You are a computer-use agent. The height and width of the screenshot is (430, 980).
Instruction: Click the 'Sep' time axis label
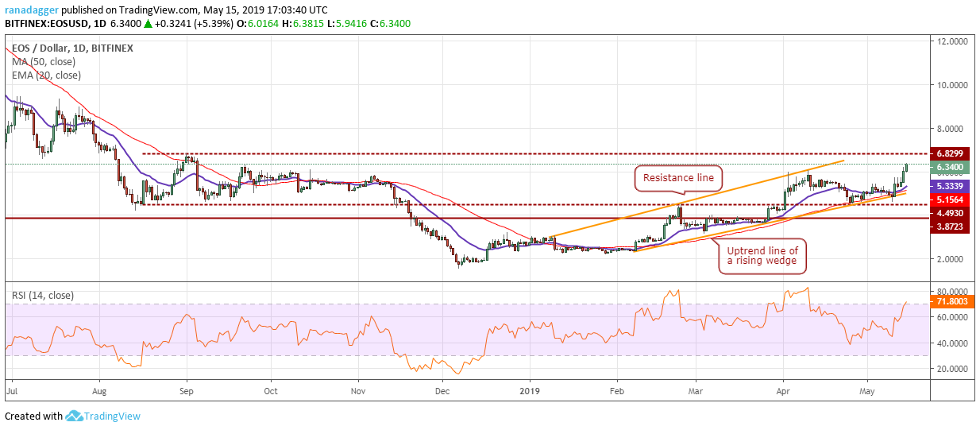(x=187, y=391)
